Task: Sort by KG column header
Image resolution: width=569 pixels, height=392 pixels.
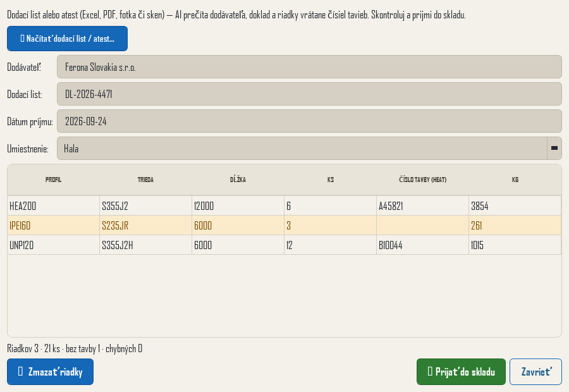Action: coord(515,180)
